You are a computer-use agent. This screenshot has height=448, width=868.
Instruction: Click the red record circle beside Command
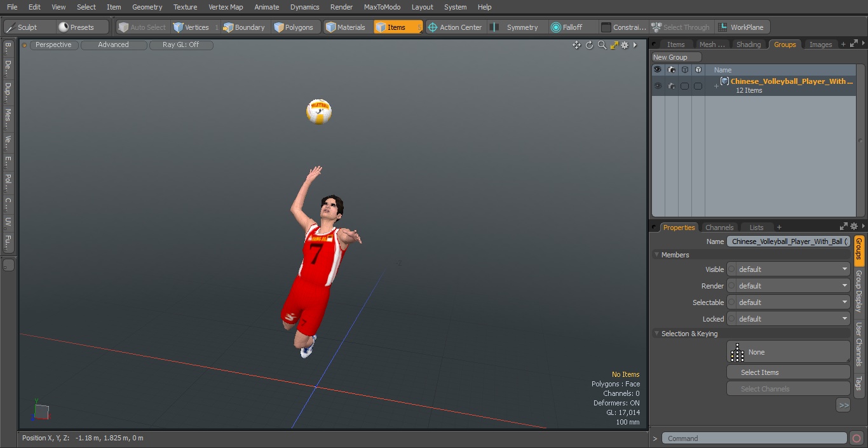(857, 438)
